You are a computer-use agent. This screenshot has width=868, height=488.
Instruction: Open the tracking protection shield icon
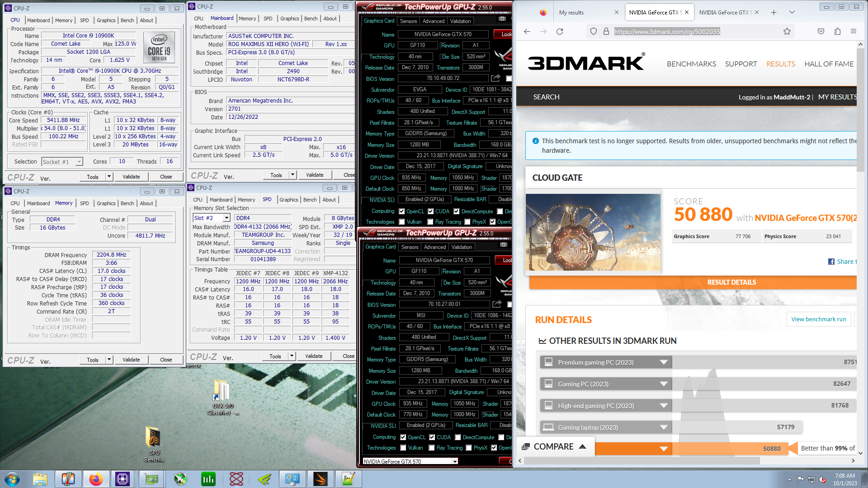594,32
